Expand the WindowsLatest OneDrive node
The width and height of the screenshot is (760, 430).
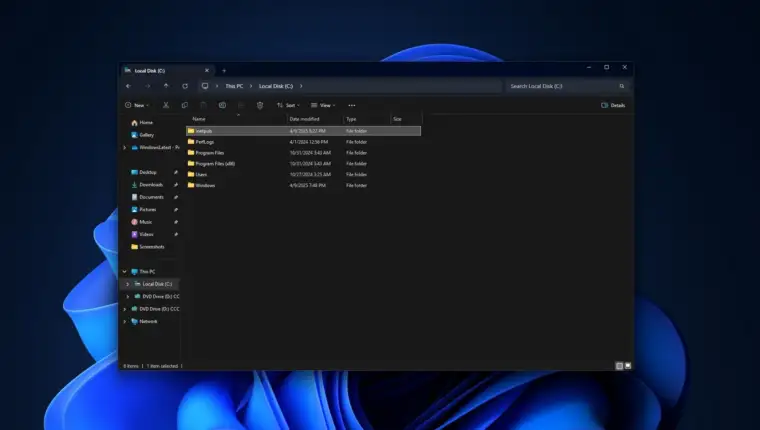pyautogui.click(x=125, y=147)
